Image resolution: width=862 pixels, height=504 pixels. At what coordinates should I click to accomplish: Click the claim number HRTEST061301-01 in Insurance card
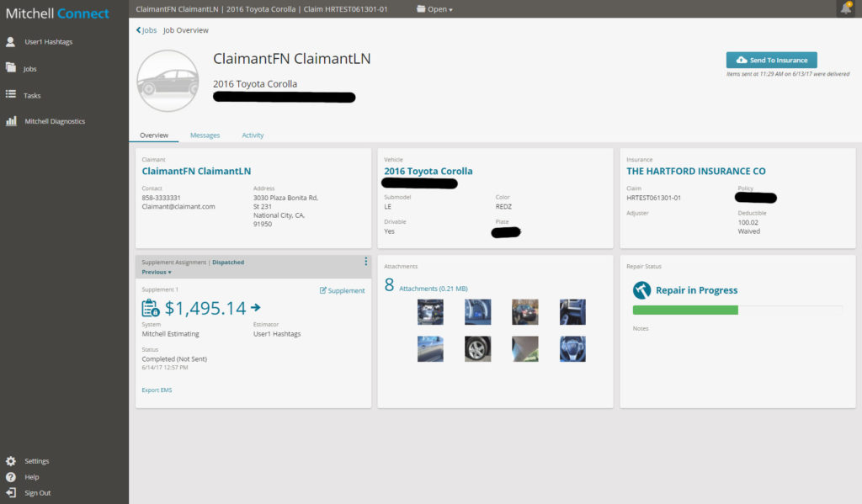pyautogui.click(x=653, y=198)
